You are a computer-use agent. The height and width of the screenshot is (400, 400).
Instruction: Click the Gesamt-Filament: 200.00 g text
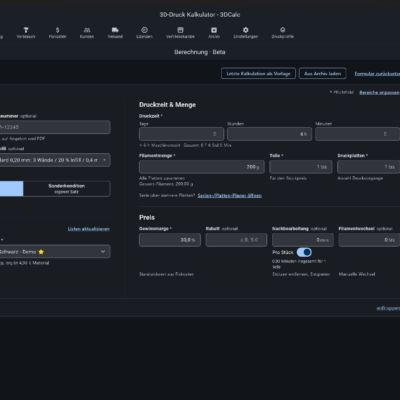166,184
